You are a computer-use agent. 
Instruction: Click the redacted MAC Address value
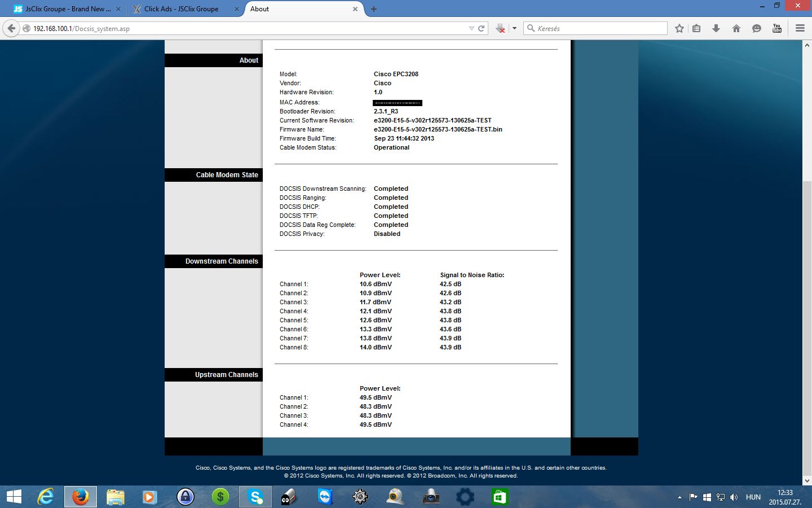(x=398, y=103)
